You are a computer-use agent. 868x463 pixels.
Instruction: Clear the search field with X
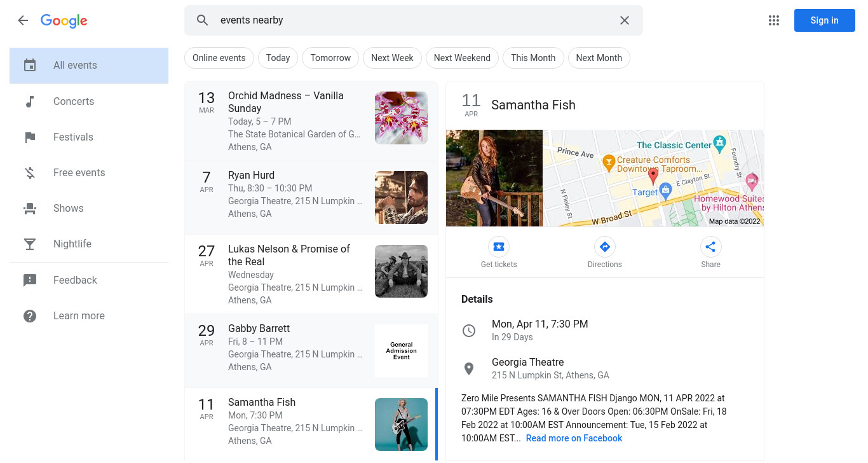[x=625, y=20]
